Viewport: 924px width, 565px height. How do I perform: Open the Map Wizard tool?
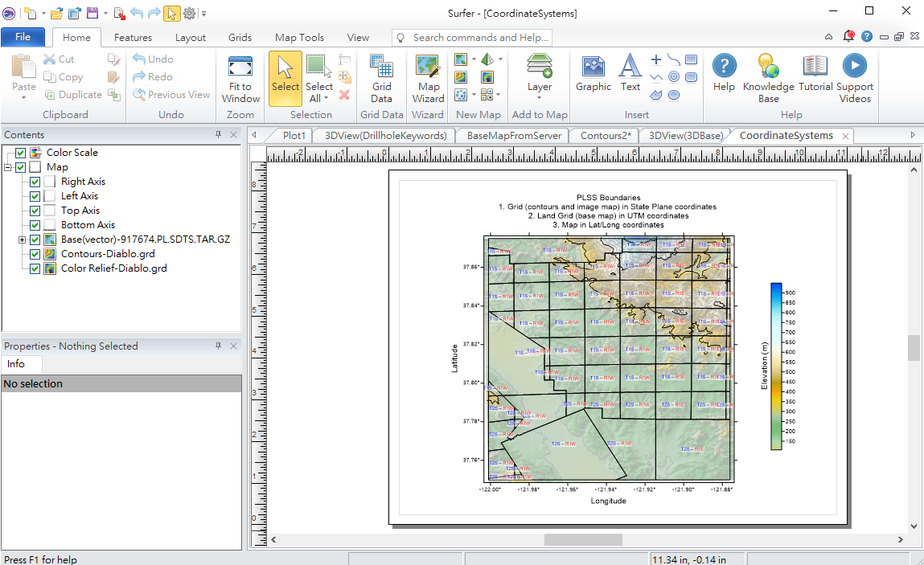428,79
